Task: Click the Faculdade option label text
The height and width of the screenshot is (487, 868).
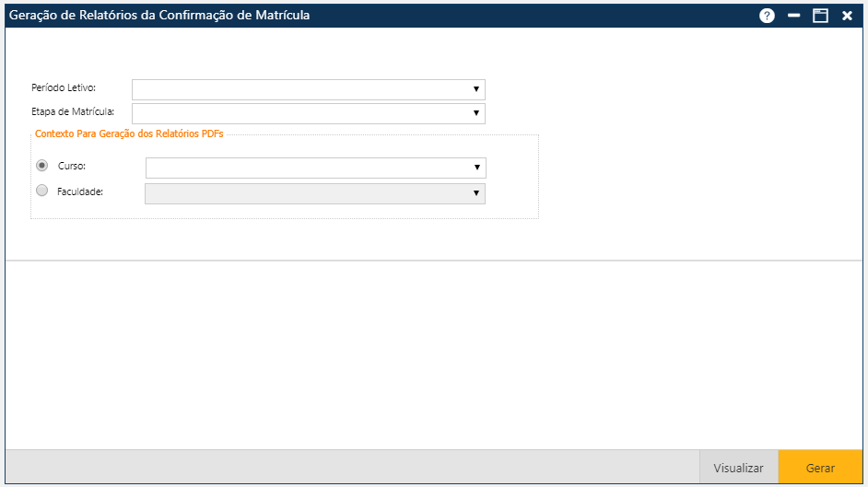Action: click(81, 191)
